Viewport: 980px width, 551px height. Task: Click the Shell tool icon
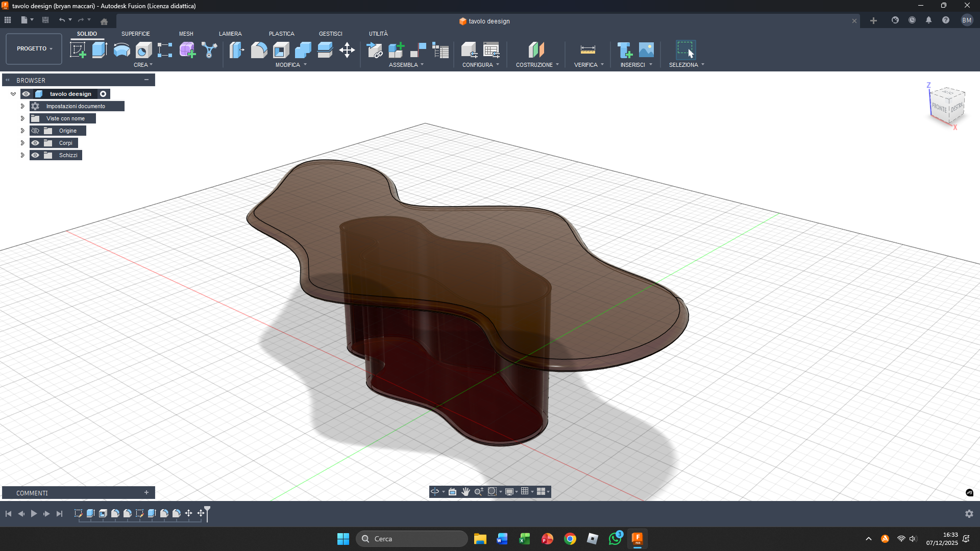coord(281,50)
